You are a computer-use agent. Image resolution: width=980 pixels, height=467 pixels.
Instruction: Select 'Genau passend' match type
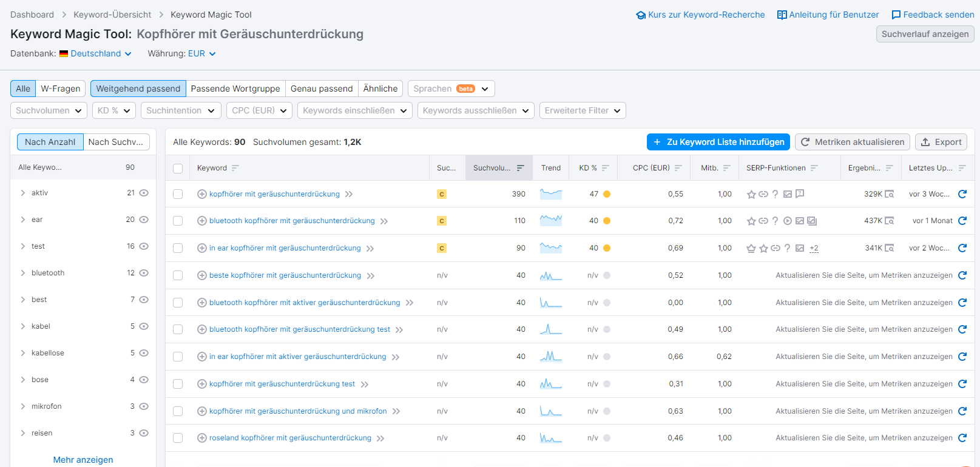click(x=321, y=89)
